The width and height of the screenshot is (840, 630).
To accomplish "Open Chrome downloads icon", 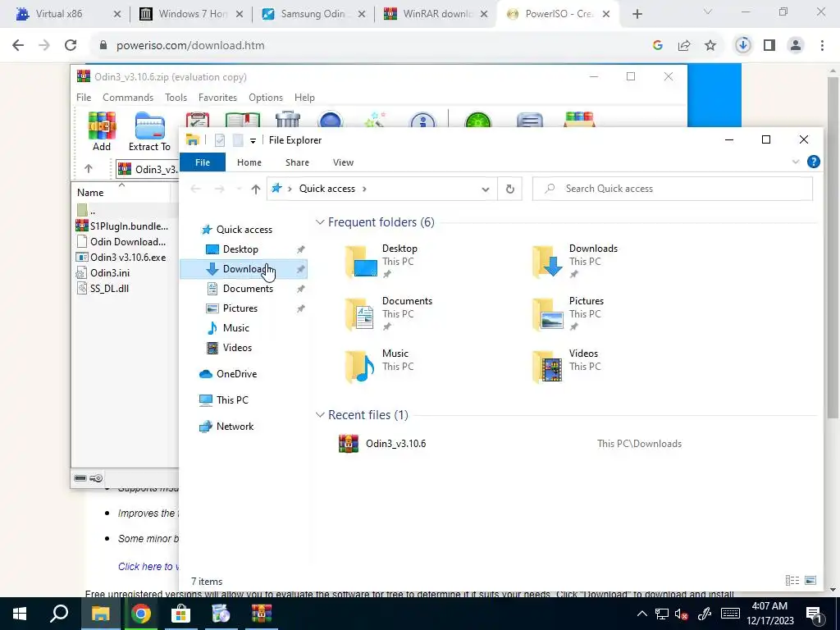I will click(x=742, y=46).
